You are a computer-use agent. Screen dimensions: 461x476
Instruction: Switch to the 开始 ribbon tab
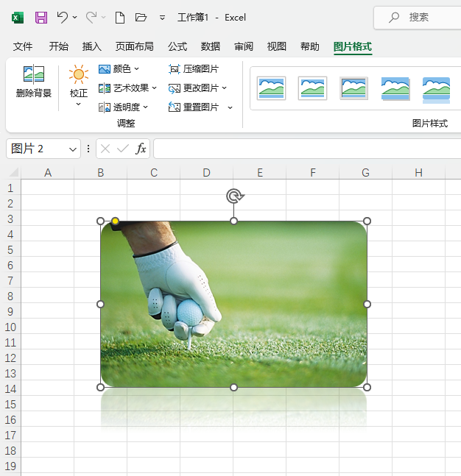(x=59, y=46)
